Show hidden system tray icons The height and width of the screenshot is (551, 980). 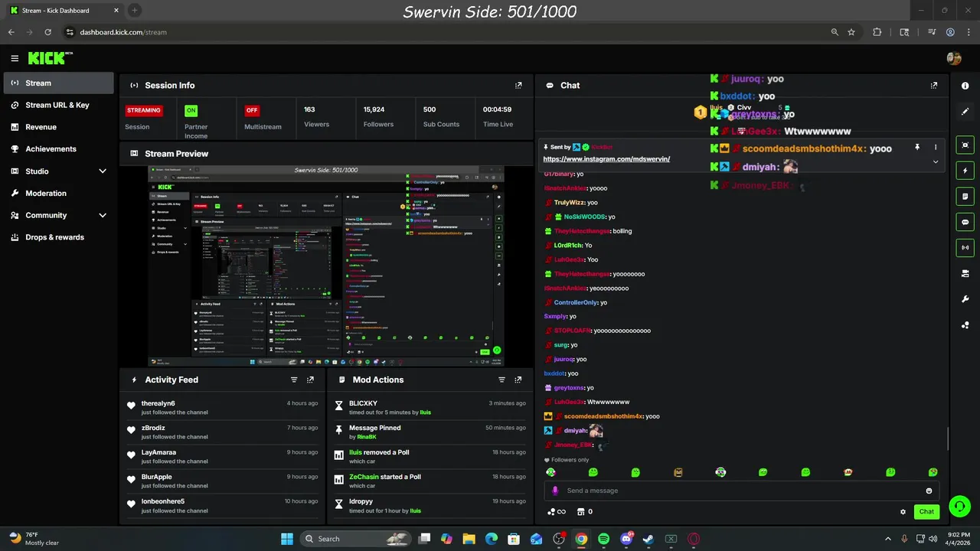point(888,539)
